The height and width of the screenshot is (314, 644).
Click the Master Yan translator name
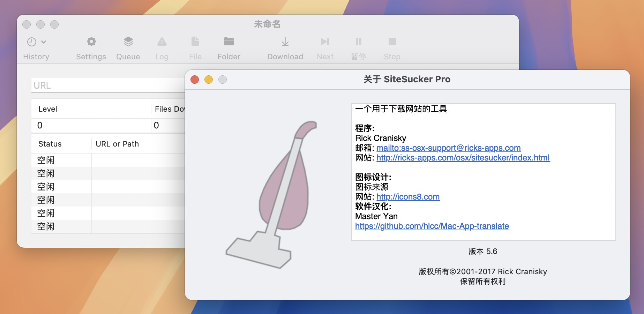click(376, 216)
